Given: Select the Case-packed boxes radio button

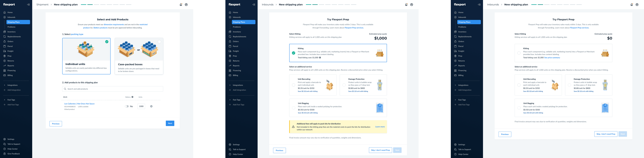Looking at the screenshot, I should 159,42.
